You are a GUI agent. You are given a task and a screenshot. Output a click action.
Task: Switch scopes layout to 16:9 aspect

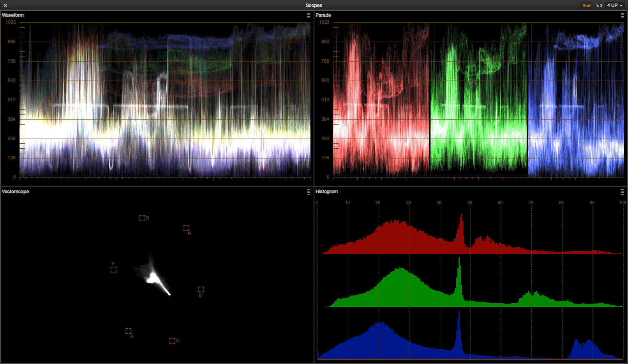point(586,5)
